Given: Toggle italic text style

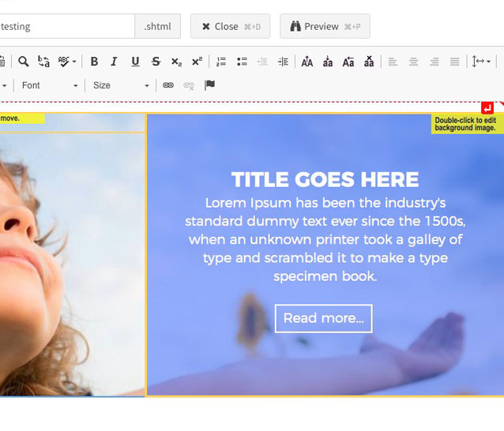Looking at the screenshot, I should [114, 62].
